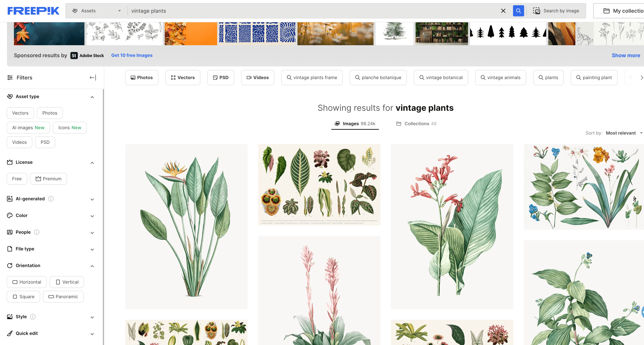The width and height of the screenshot is (644, 345).
Task: Click the vintage plants search input
Action: point(313,11)
